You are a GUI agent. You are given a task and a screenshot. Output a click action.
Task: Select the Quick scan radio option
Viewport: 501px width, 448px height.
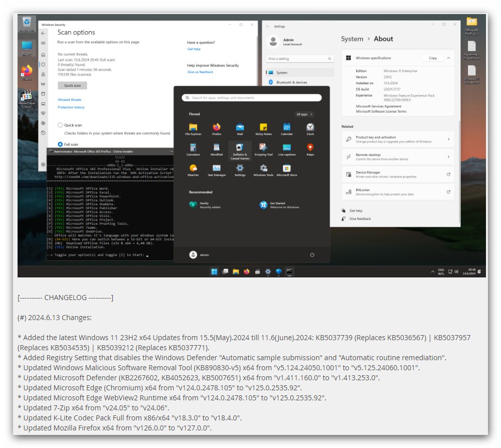[x=60, y=125]
